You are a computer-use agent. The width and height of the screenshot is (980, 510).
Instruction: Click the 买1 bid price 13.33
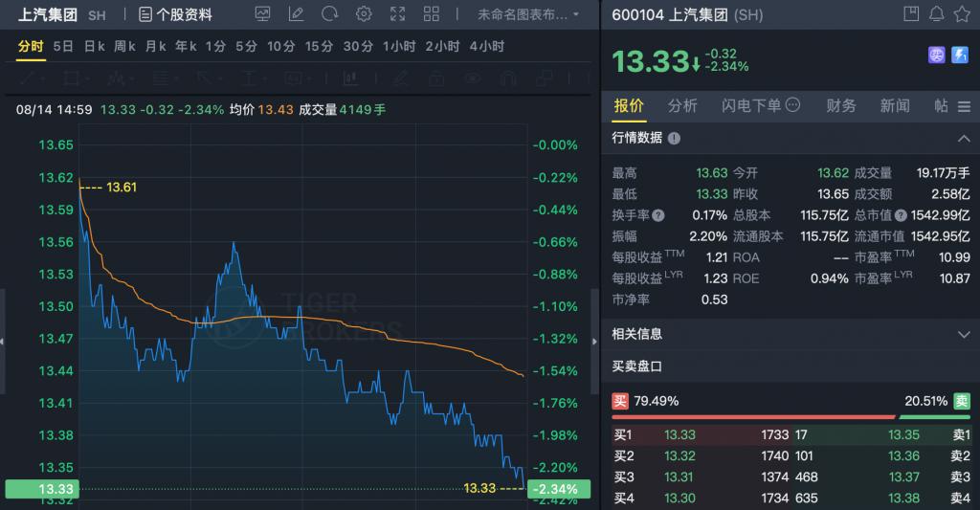pyautogui.click(x=679, y=435)
